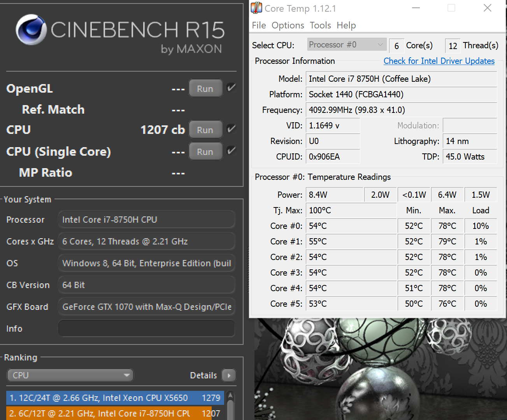Click the '1207 cb' CPU score
507x420 pixels.
click(163, 130)
